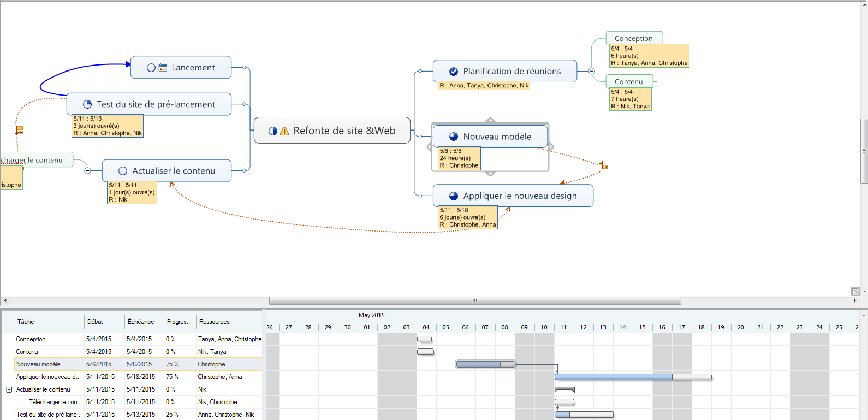This screenshot has height=420, width=868.
Task: Toggle the empty progress circle on Actualiser le contenu
Action: click(x=123, y=171)
